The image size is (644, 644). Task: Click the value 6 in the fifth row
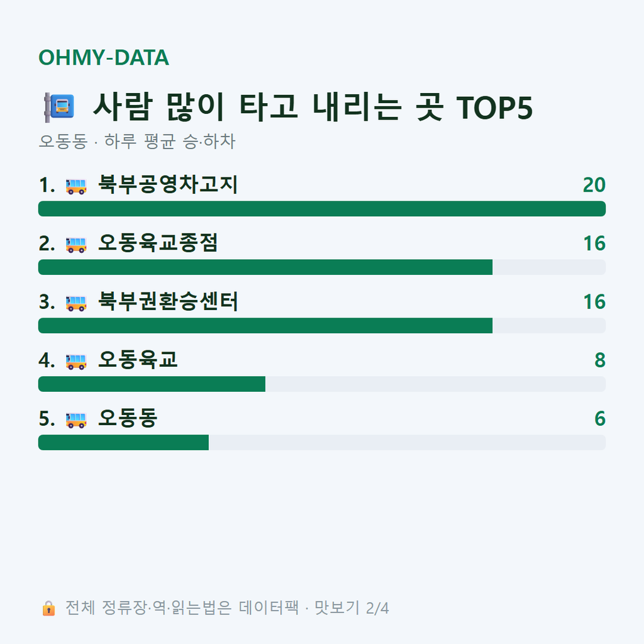(x=600, y=418)
